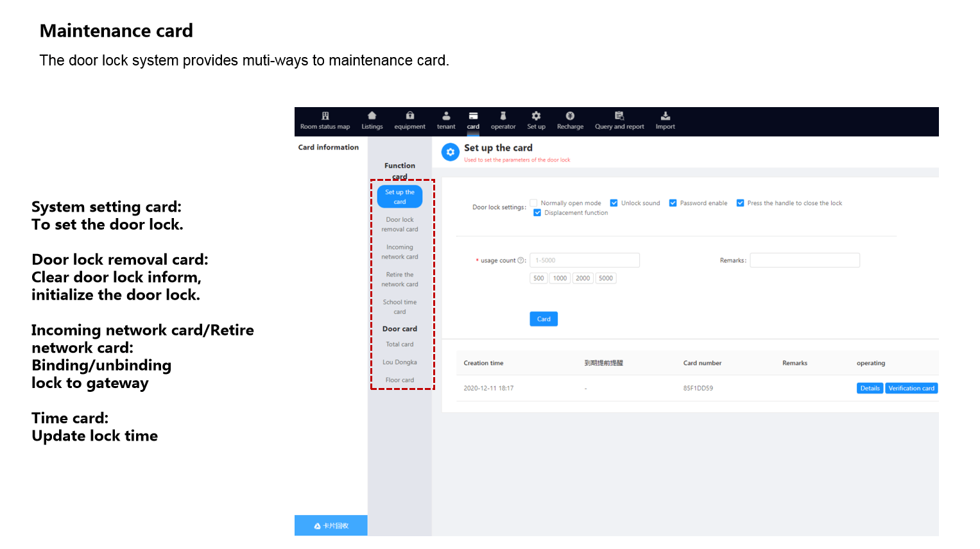Disable Displacement function checkbox
Viewport: 980px width, 549px height.
pos(537,213)
